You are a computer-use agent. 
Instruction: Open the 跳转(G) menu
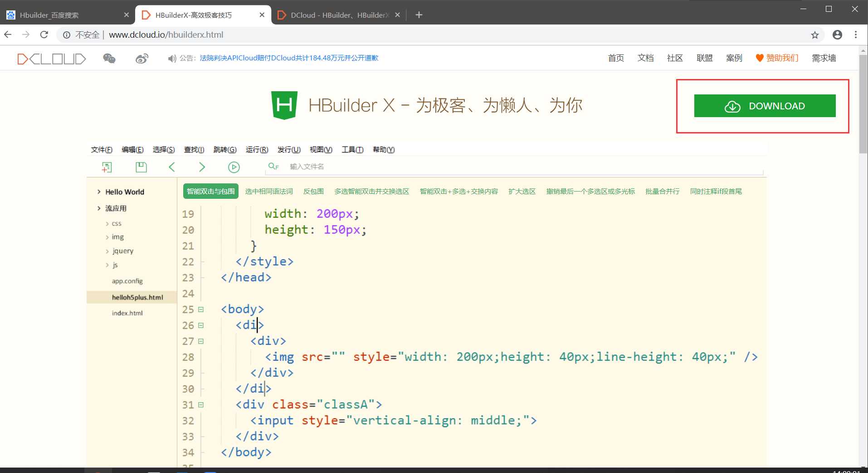click(225, 150)
